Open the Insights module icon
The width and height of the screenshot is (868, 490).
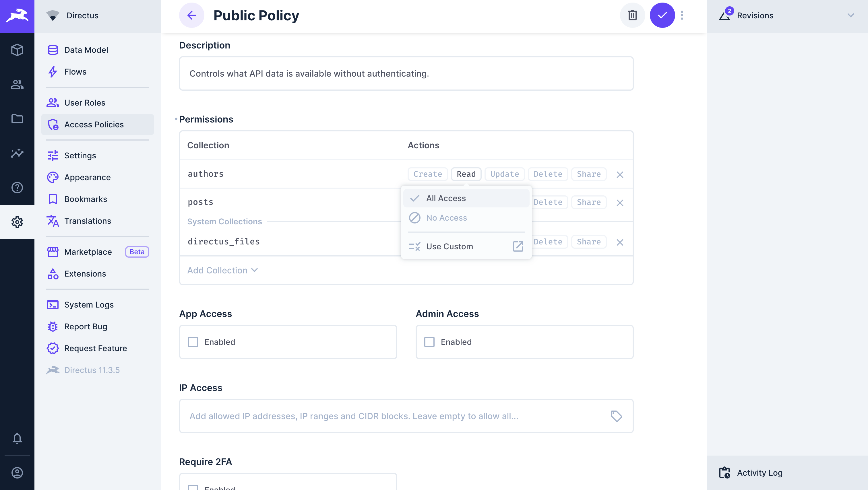[17, 153]
